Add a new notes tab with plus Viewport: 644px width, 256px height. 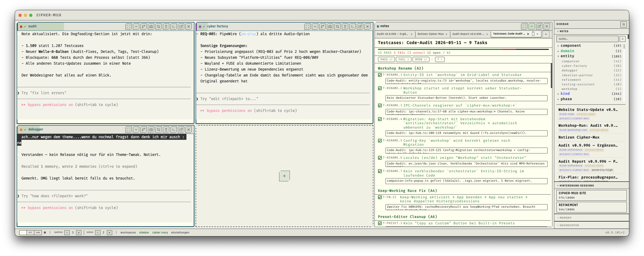546,34
